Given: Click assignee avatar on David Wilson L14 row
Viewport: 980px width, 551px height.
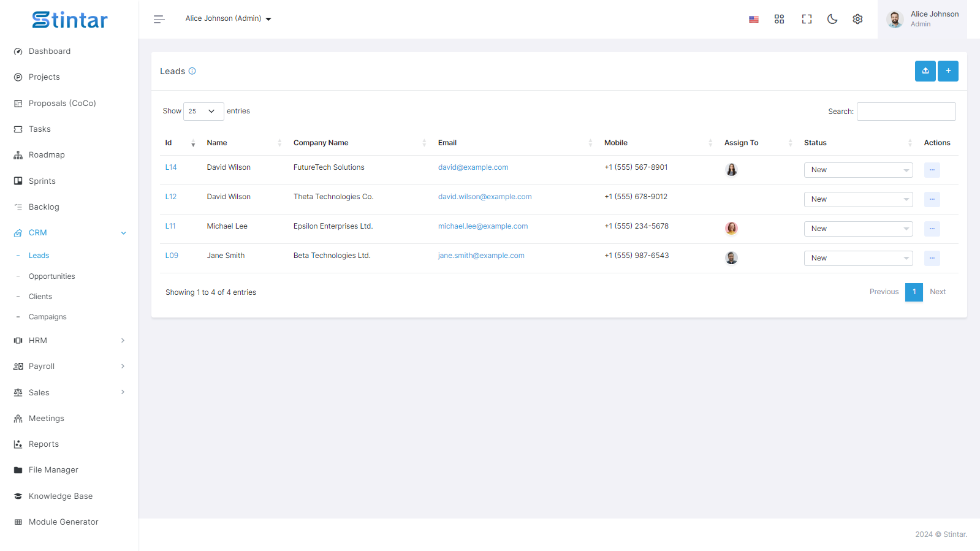Looking at the screenshot, I should [732, 170].
